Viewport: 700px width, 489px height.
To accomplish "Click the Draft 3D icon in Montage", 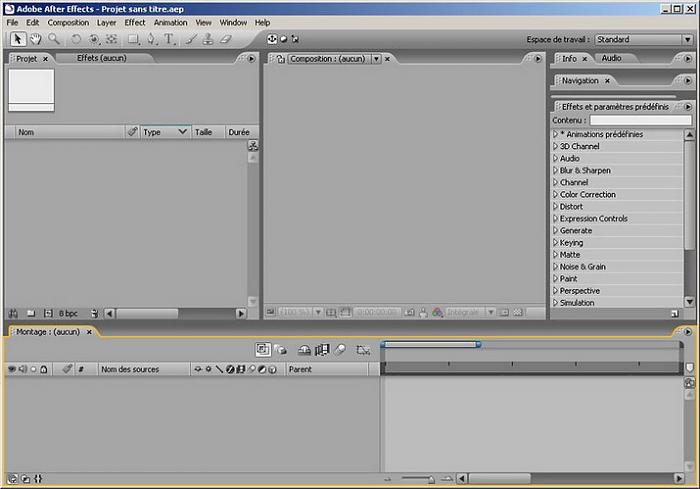I will pyautogui.click(x=281, y=350).
